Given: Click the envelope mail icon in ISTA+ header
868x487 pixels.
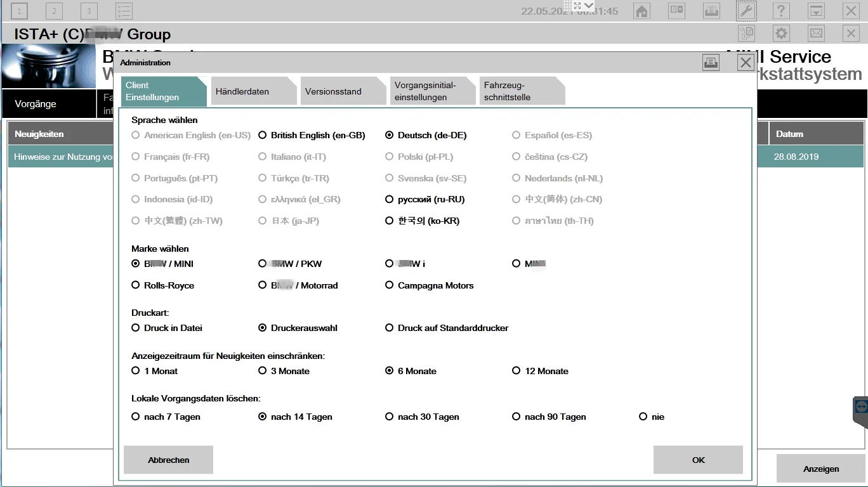Looking at the screenshot, I should tap(816, 34).
